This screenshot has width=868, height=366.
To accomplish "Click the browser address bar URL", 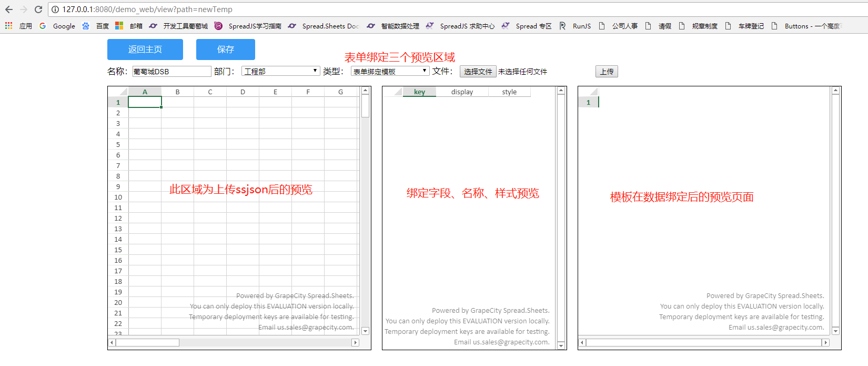I will click(x=147, y=9).
